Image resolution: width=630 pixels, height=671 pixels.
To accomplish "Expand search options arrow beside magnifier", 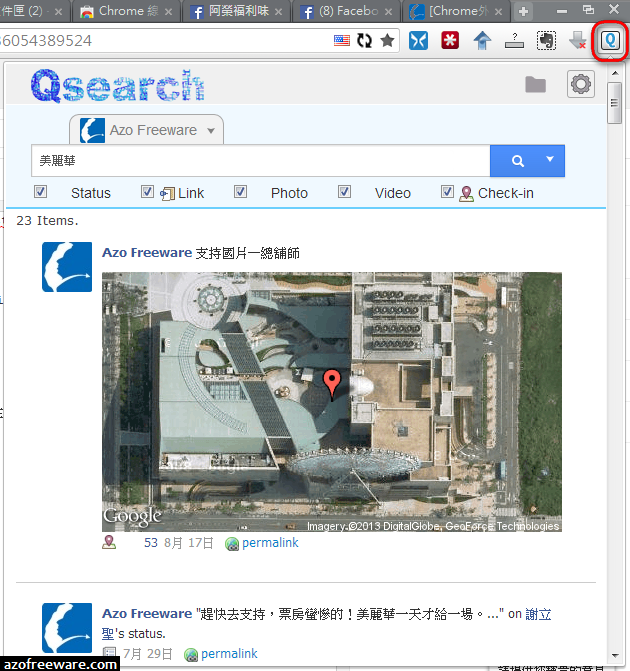I will [550, 159].
